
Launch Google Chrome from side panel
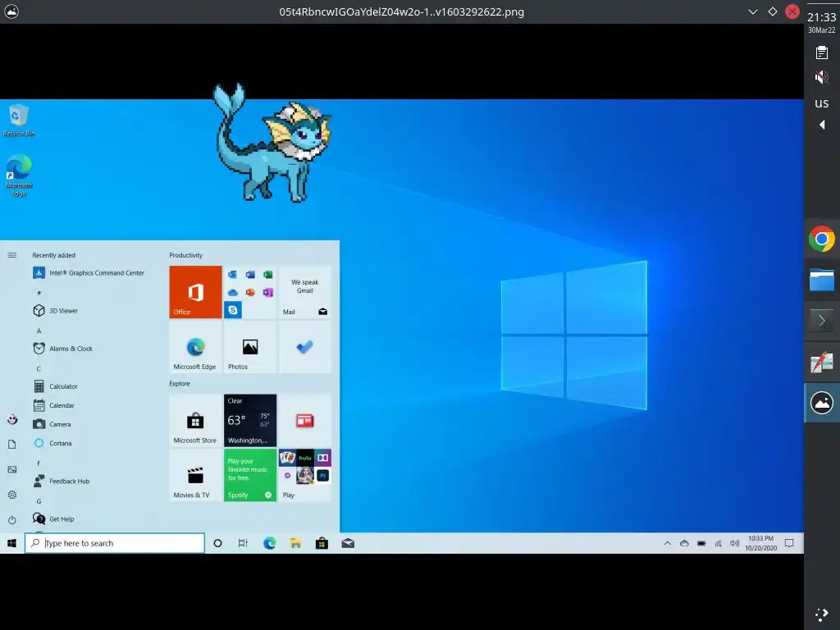pyautogui.click(x=822, y=239)
